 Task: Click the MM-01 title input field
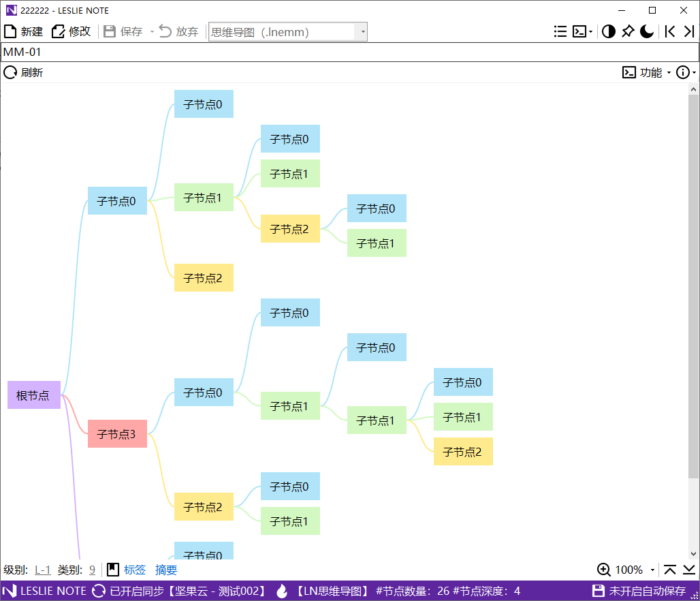[349, 52]
